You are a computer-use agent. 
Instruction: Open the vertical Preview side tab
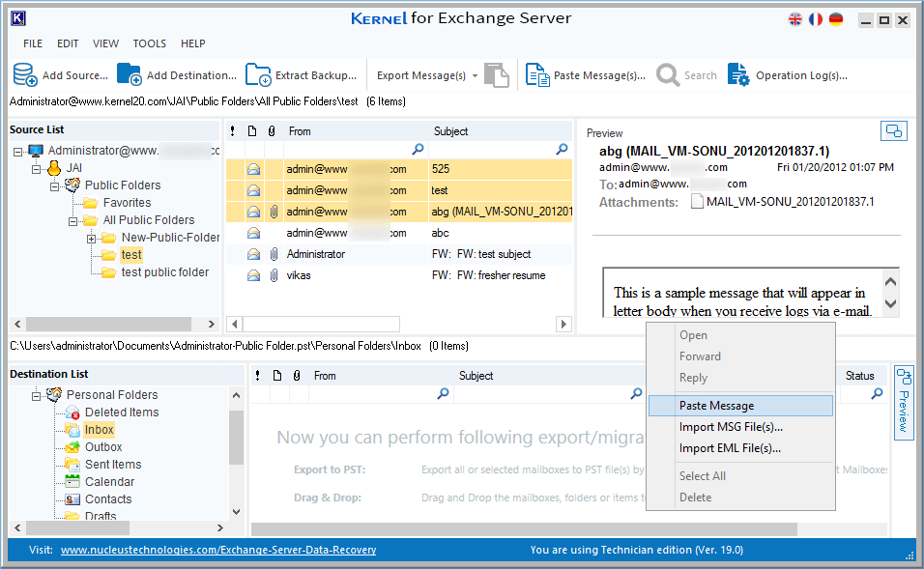[x=904, y=402]
